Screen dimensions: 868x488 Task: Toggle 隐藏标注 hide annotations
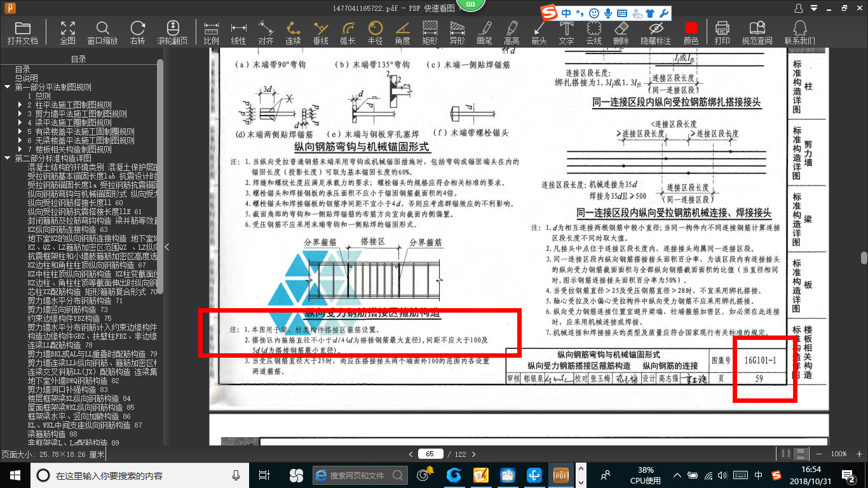[x=656, y=33]
